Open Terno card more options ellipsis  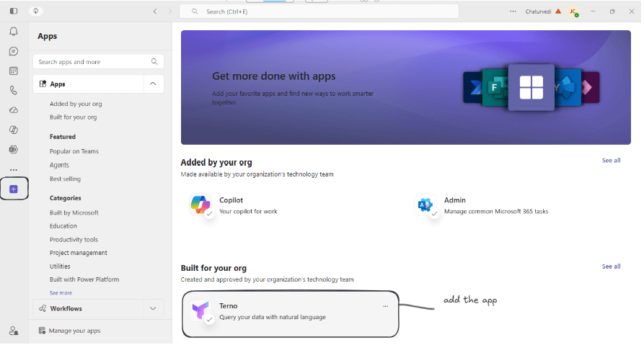[x=385, y=306]
